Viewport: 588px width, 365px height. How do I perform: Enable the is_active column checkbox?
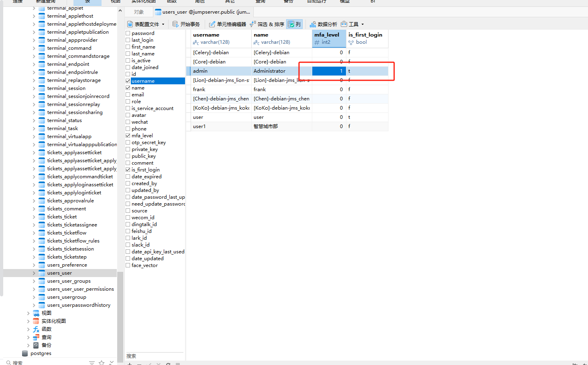pyautogui.click(x=128, y=61)
